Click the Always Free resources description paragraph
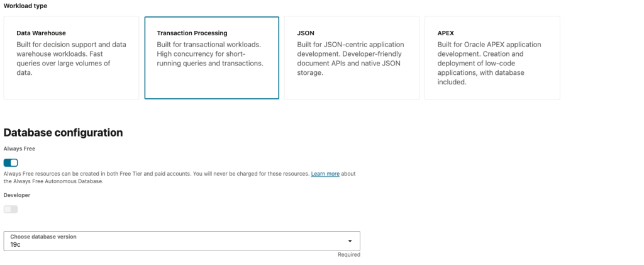 (157, 174)
